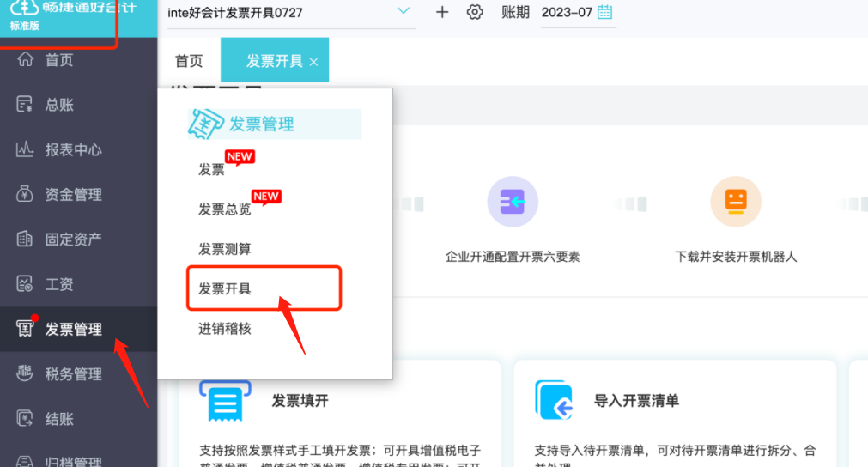Click the plus icon to add account set
This screenshot has width=868, height=467.
point(442,12)
